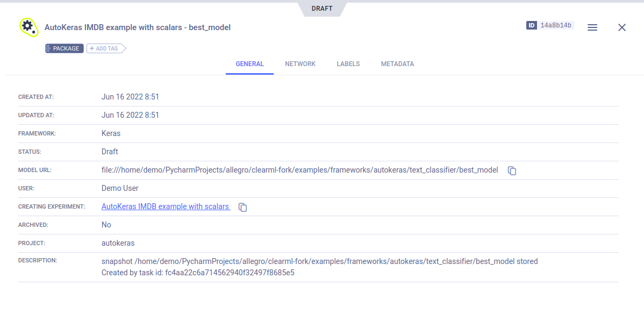Screen dimensions: 644x321
Task: Click the Demo User value
Action: click(x=120, y=188)
